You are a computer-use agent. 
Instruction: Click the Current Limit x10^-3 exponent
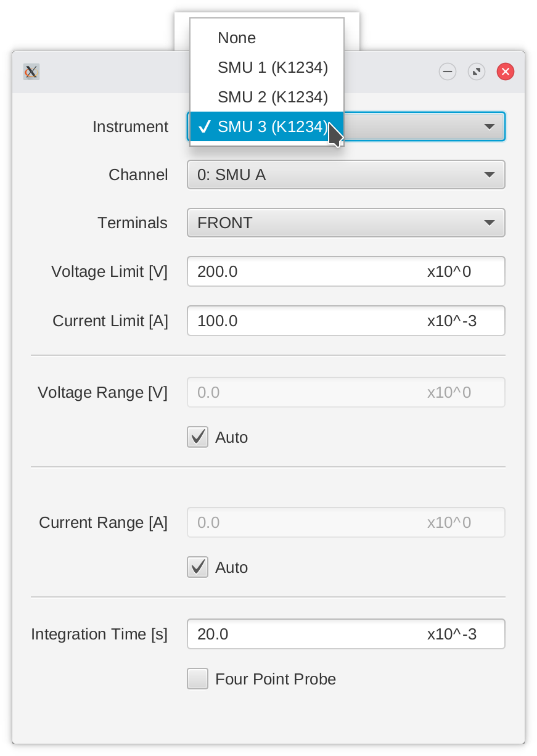pos(451,321)
